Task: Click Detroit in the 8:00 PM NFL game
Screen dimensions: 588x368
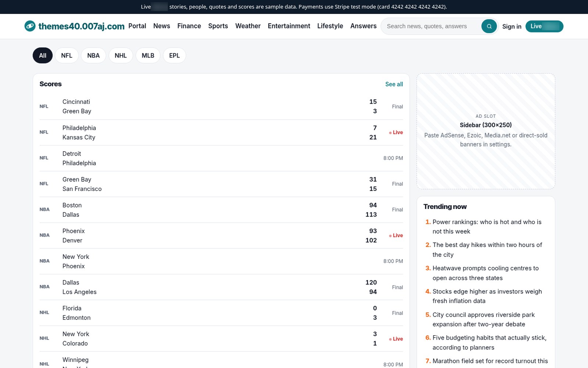Action: [x=72, y=153]
